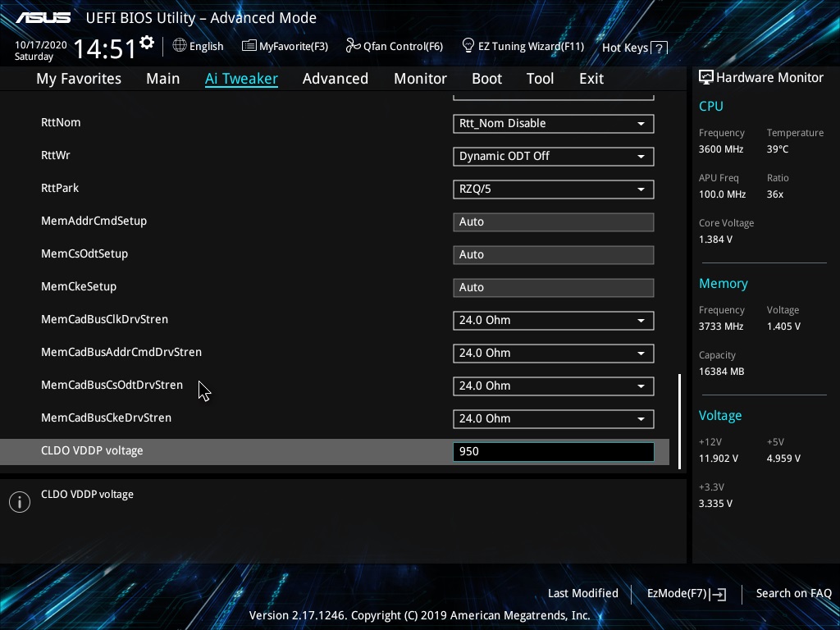Image resolution: width=840 pixels, height=630 pixels.
Task: Go to the Advanced tab
Action: click(336, 79)
